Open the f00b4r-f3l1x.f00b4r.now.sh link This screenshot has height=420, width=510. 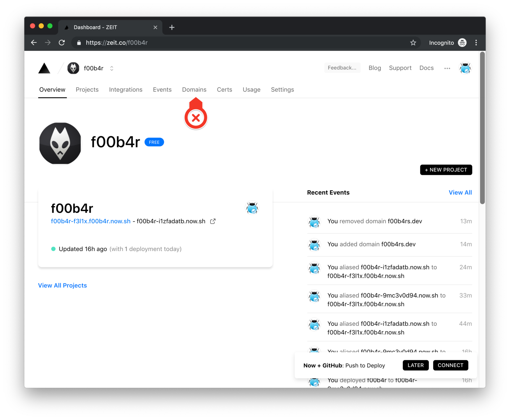click(90, 221)
